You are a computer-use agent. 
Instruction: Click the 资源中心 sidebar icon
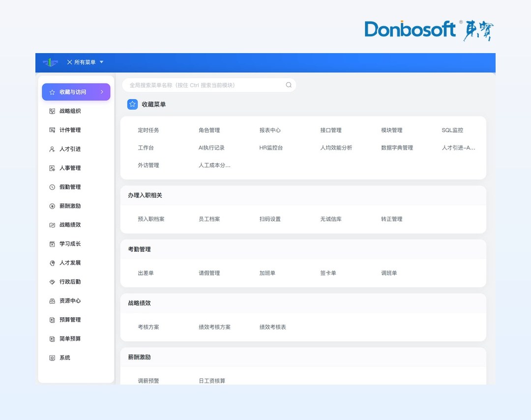pyautogui.click(x=52, y=301)
